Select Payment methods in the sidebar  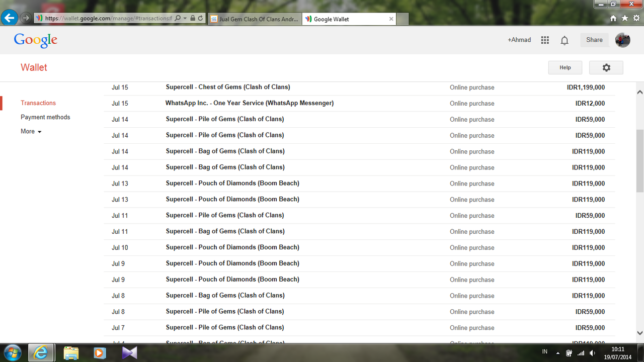tap(45, 117)
